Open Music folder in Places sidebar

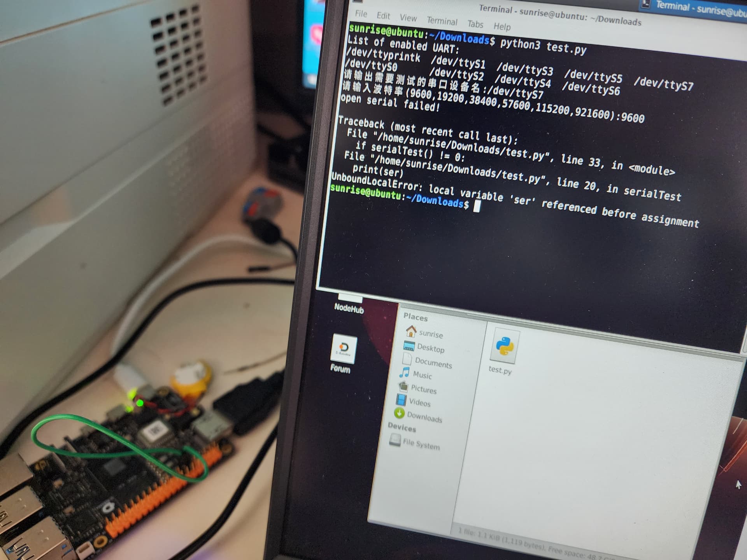point(416,374)
